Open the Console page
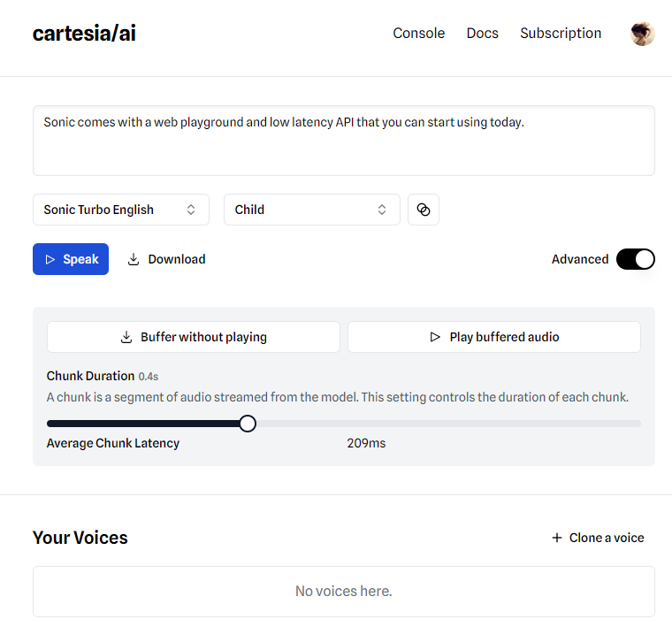This screenshot has height=642, width=672. (x=418, y=34)
